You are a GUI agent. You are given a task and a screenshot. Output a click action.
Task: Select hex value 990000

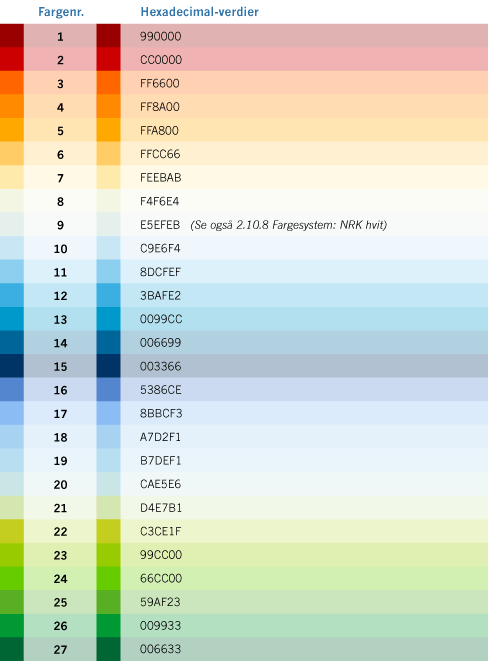[x=160, y=36]
